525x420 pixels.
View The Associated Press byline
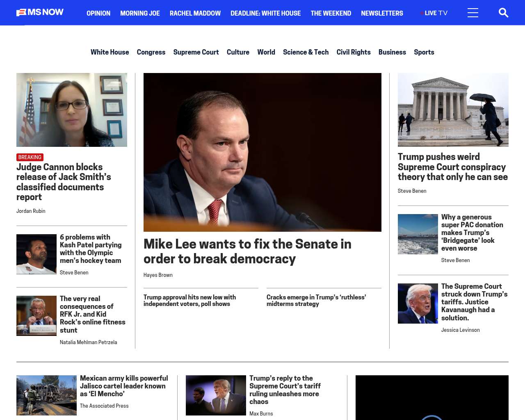tap(104, 406)
